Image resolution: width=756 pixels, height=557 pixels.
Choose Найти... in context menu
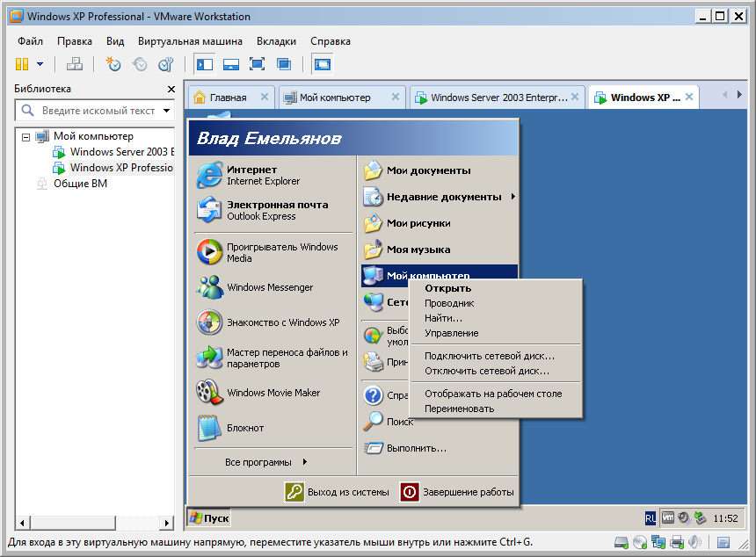tap(495, 319)
